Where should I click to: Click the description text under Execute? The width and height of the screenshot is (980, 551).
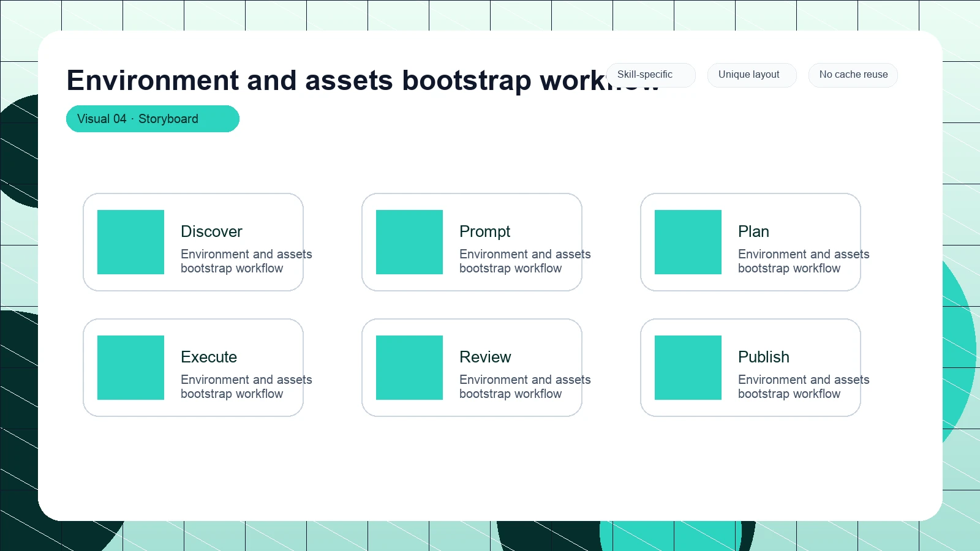pos(246,386)
